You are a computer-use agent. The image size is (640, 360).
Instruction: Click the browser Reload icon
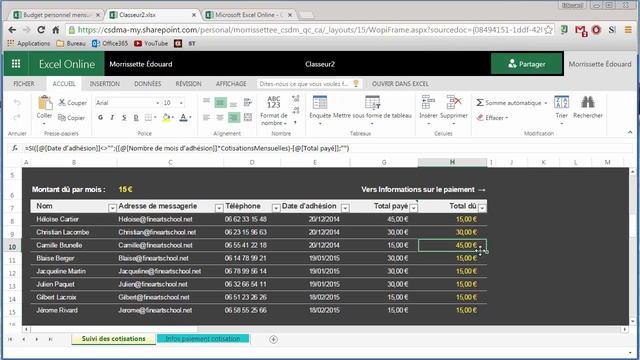(41, 30)
